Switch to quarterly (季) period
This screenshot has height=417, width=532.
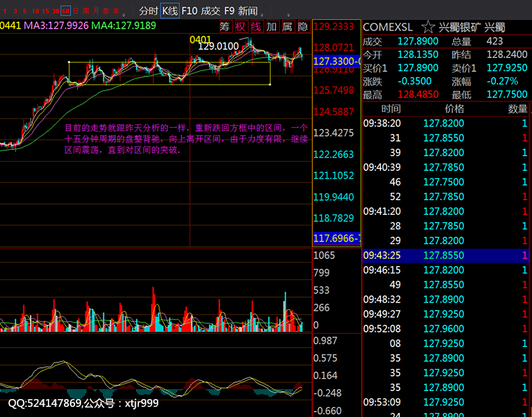[106, 11]
